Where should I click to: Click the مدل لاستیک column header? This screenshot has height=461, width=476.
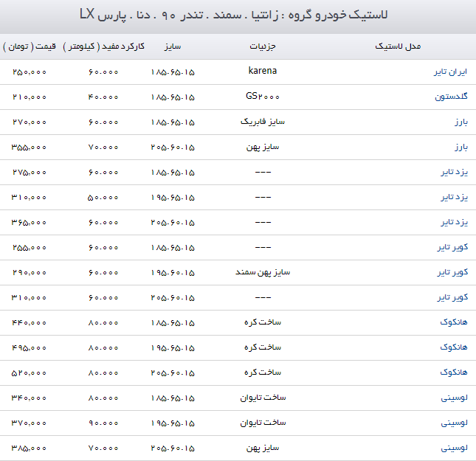(x=398, y=46)
